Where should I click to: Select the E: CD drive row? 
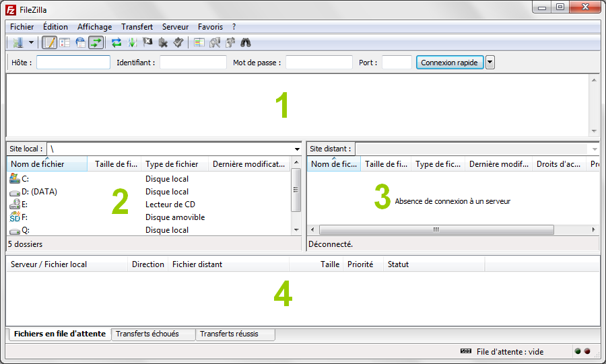pyautogui.click(x=149, y=204)
